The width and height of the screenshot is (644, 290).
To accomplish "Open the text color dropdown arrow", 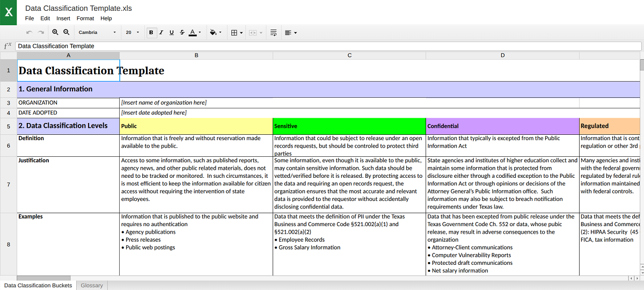I will tap(200, 33).
